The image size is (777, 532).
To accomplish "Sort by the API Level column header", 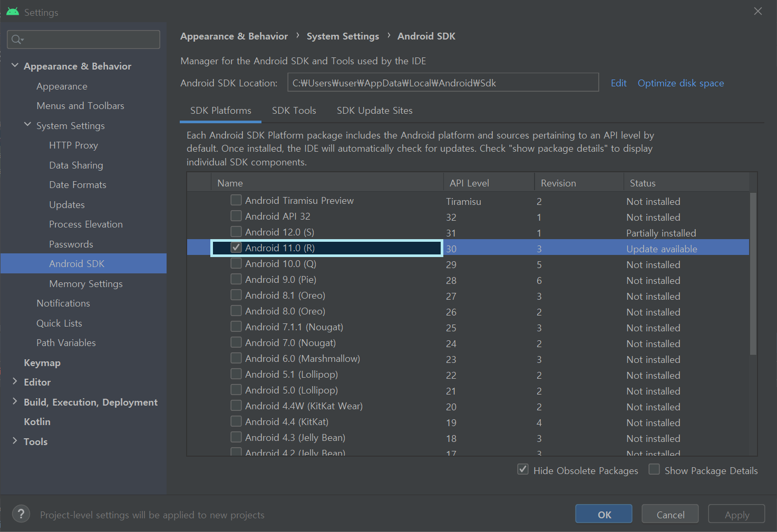I will 489,183.
